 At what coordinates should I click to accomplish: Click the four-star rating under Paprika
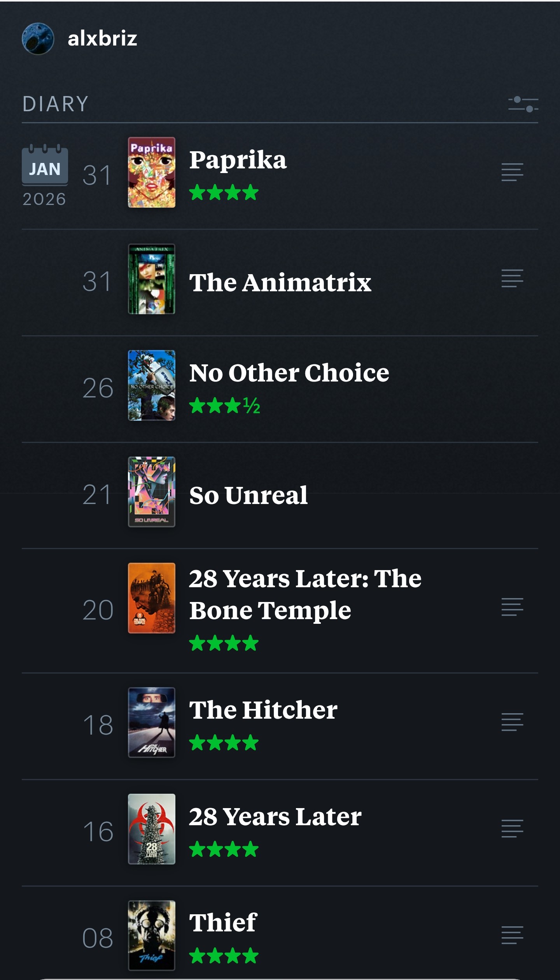pos(224,192)
